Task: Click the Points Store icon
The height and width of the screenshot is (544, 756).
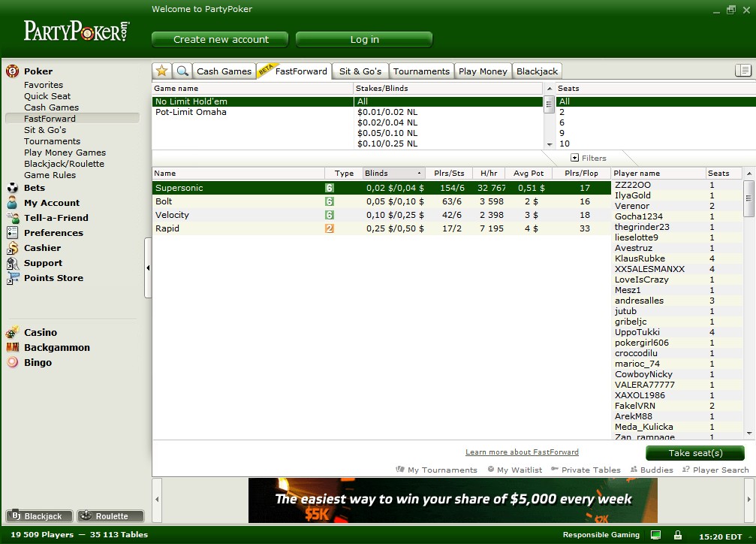Action: pyautogui.click(x=13, y=278)
